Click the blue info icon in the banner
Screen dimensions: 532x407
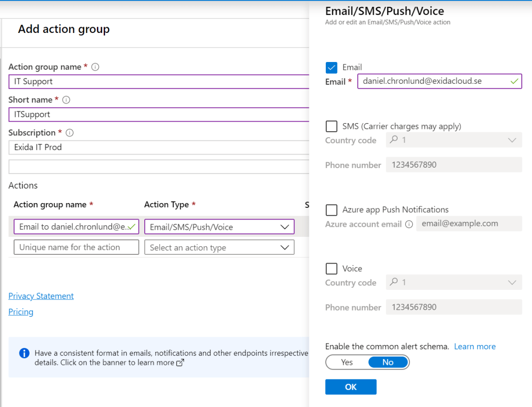(x=24, y=353)
